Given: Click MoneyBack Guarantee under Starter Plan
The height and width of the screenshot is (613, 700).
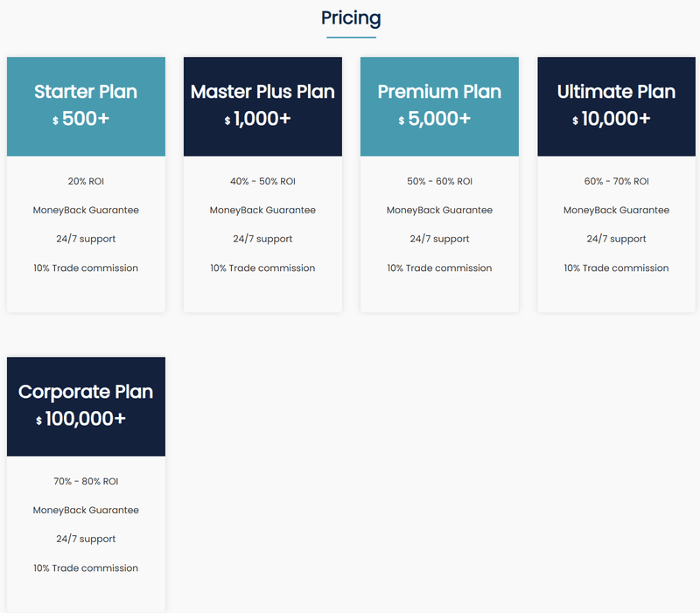Looking at the screenshot, I should click(86, 210).
